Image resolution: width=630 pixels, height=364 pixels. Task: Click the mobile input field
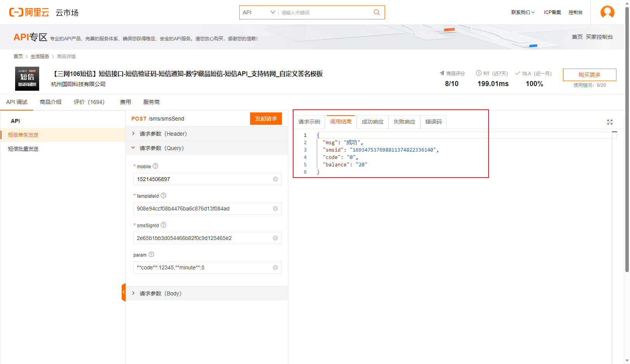[207, 179]
